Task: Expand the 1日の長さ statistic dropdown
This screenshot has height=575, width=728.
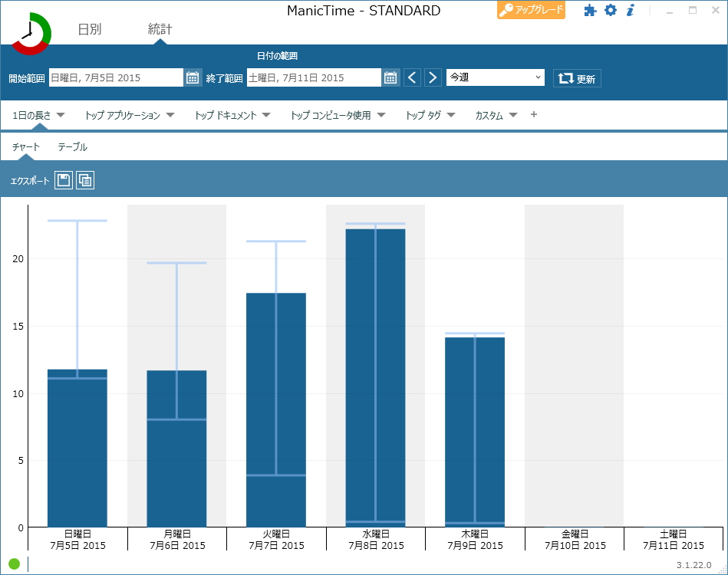Action: 35,114
